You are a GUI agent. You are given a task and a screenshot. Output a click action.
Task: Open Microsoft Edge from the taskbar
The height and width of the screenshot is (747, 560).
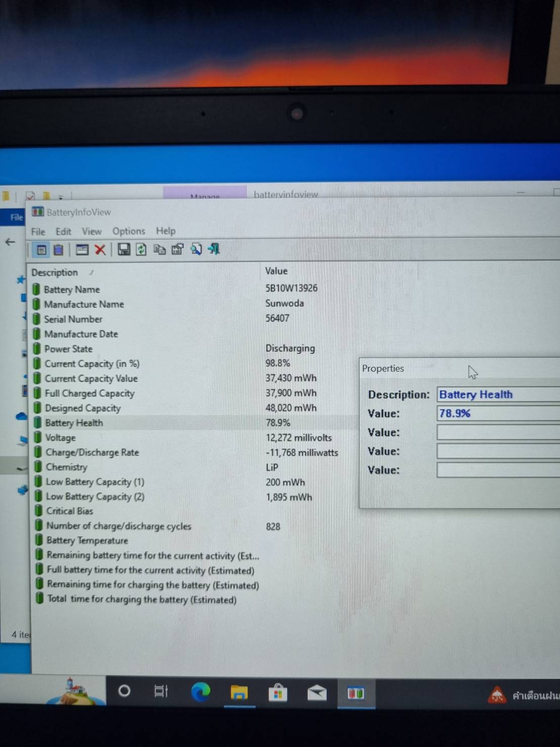click(x=202, y=691)
